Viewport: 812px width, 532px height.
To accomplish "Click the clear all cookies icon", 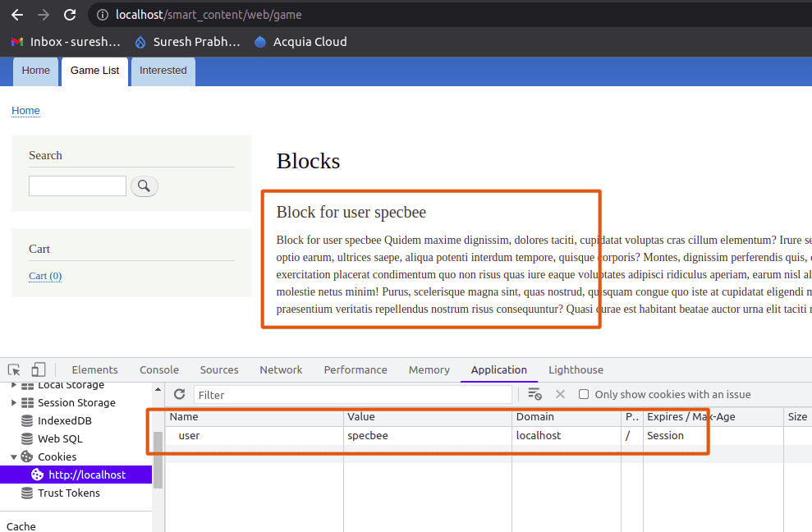I will [534, 395].
